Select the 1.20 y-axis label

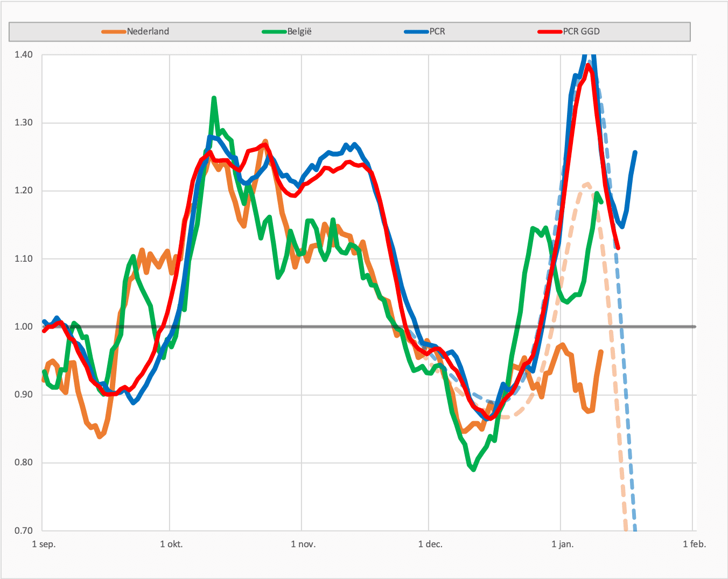[24, 191]
